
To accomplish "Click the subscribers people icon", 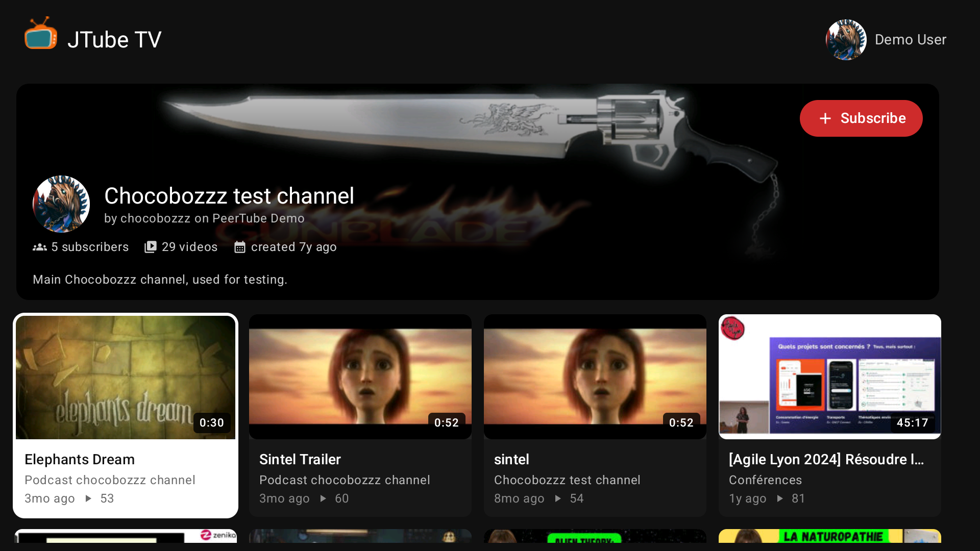I will click(x=40, y=247).
